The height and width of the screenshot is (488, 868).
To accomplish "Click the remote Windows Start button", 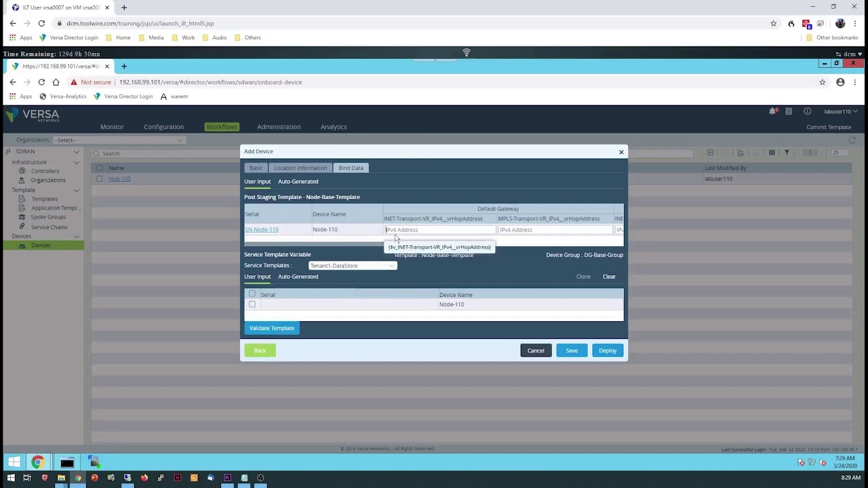I will click(x=14, y=462).
